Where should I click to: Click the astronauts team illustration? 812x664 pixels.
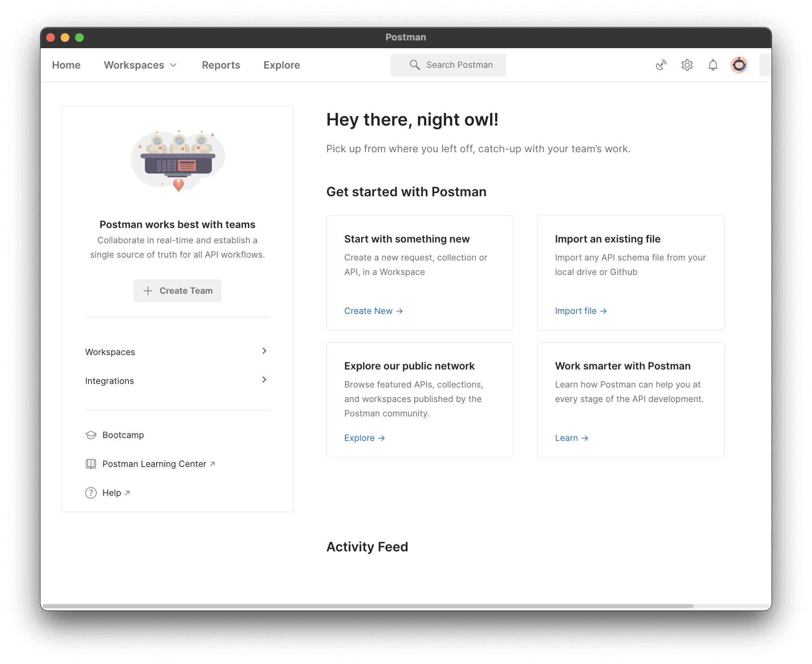click(x=178, y=161)
